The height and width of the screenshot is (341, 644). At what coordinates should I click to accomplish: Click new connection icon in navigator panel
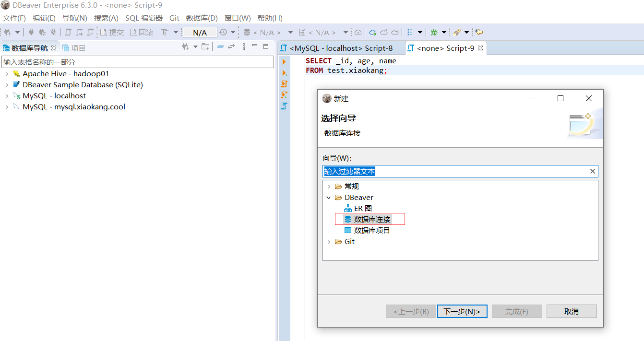[185, 47]
